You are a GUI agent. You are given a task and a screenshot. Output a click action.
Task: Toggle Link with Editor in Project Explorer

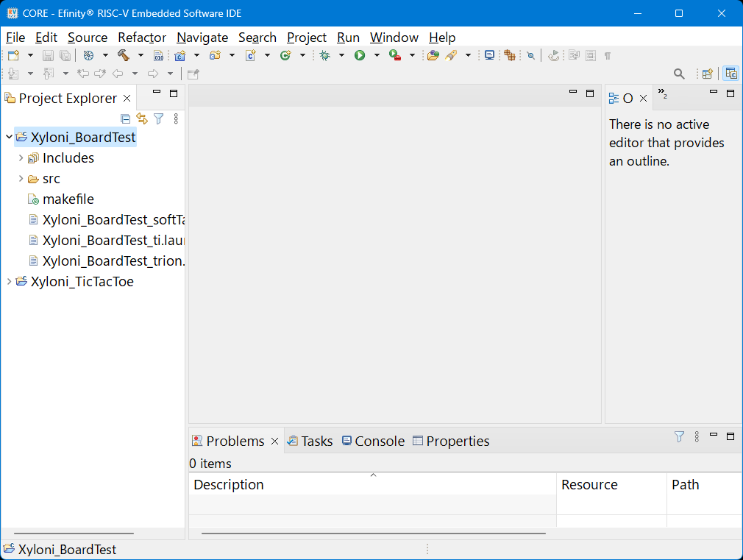(x=142, y=118)
